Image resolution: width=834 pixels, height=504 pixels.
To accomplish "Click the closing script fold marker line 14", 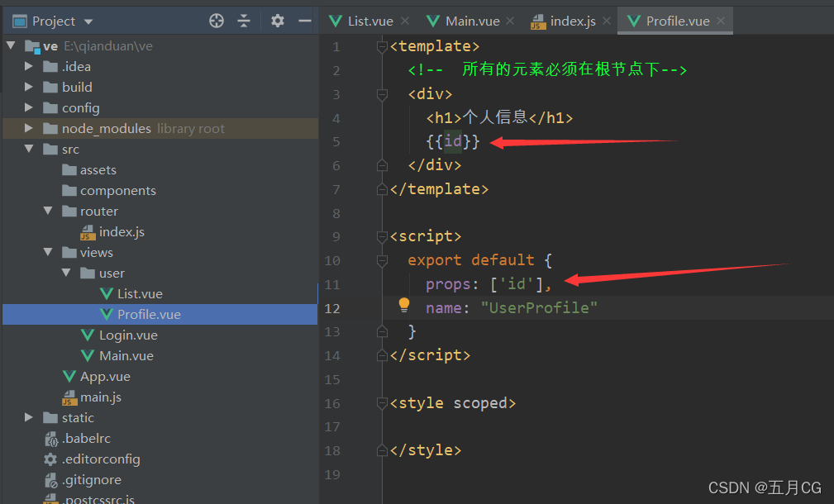I will point(382,355).
